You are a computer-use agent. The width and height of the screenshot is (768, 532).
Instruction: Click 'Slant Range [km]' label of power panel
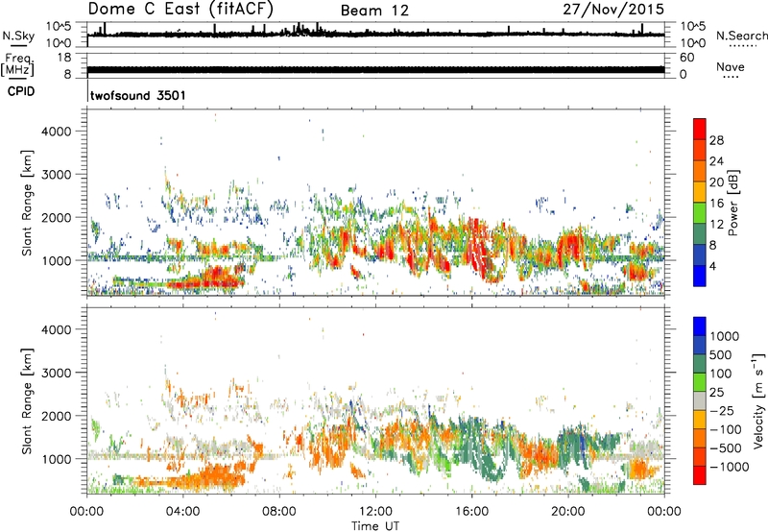pos(28,203)
